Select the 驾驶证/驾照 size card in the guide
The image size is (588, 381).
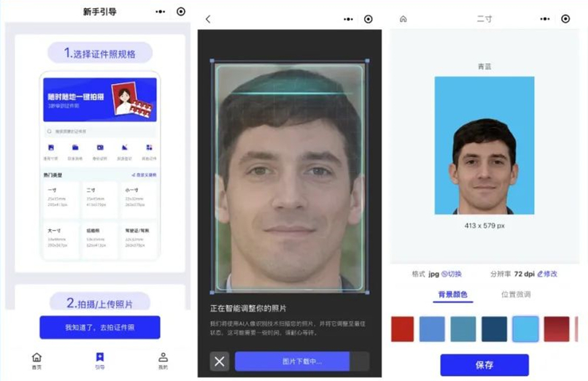(x=139, y=239)
